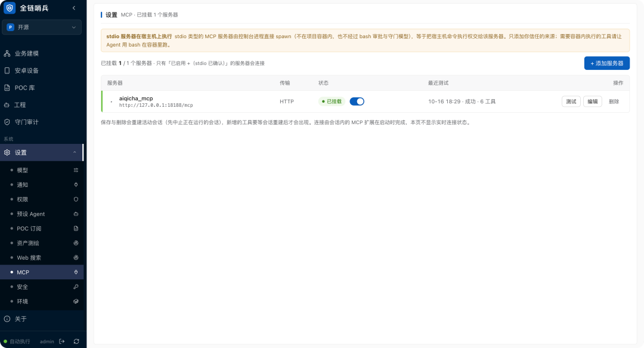Click the aiqicha_mcp server name
Screen dimensions: 644x348
[x=136, y=98]
